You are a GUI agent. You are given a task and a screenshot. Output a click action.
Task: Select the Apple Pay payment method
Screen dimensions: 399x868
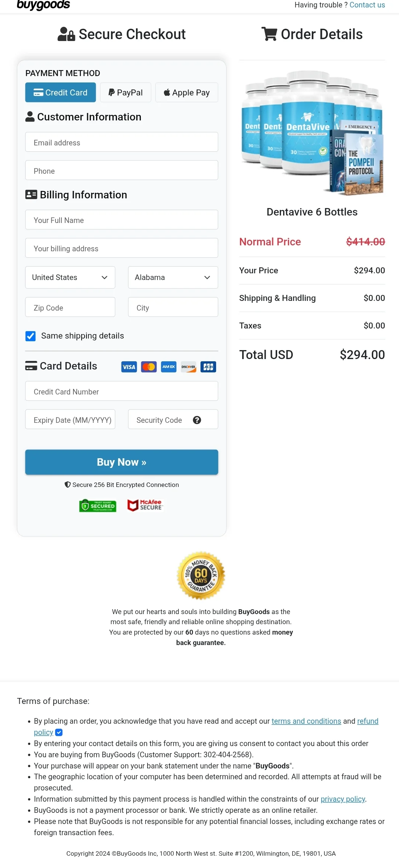pos(186,92)
